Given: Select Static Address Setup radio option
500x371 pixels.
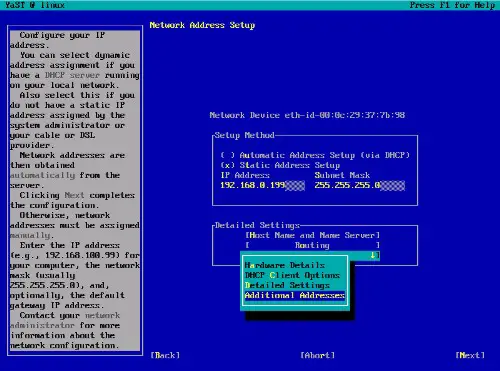Looking at the screenshot, I should coord(280,165).
